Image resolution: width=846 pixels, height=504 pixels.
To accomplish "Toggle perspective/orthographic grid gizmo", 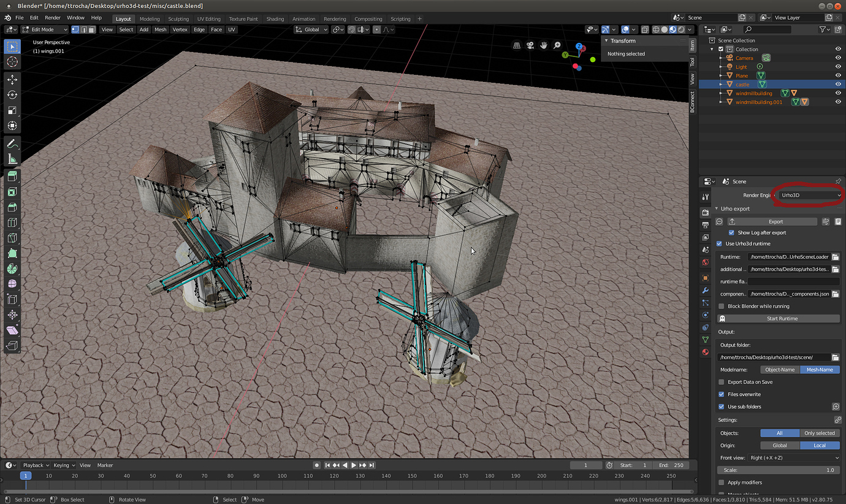I will [517, 45].
